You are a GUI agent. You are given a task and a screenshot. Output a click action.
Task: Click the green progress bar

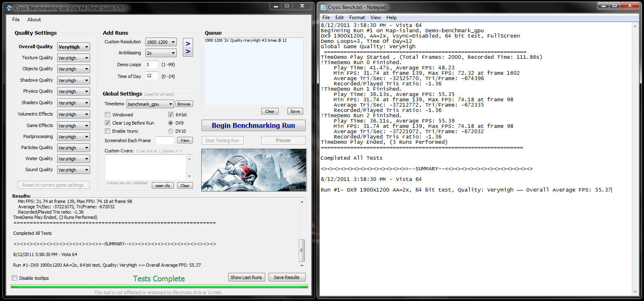[x=159, y=287]
